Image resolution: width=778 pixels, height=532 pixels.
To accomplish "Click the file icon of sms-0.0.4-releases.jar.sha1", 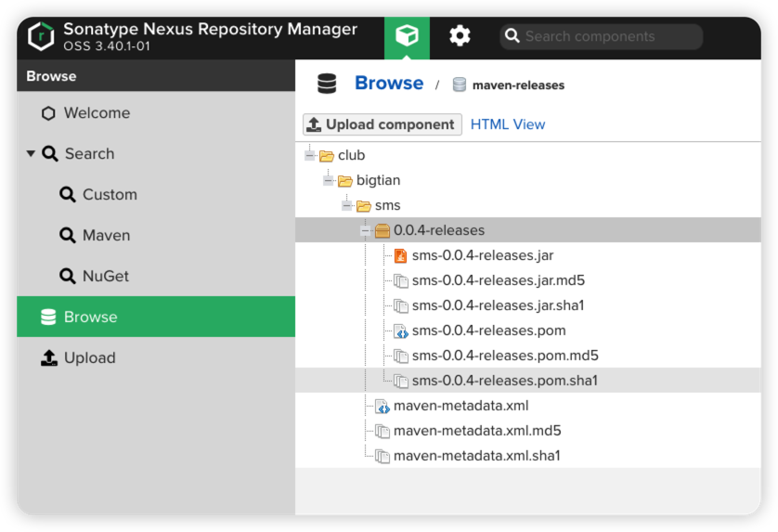I will point(401,305).
